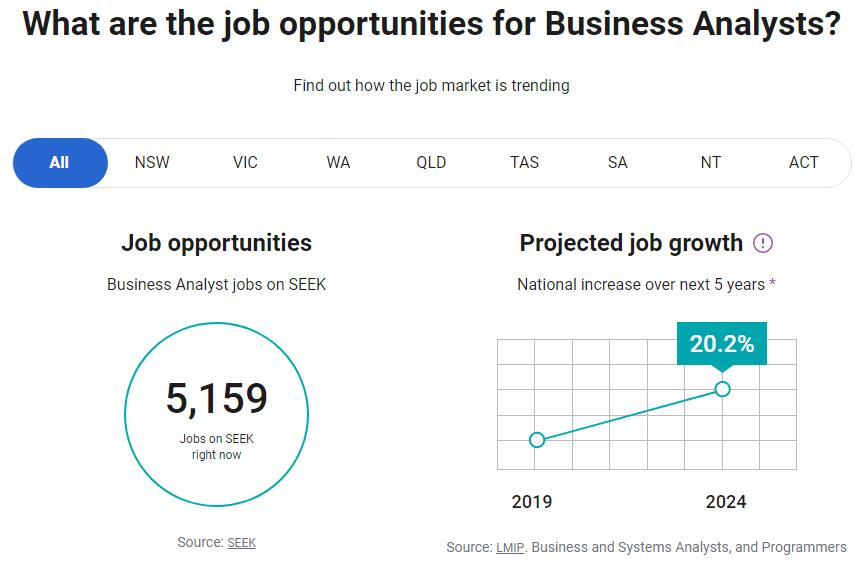Click the Job opportunities heading

tap(216, 243)
